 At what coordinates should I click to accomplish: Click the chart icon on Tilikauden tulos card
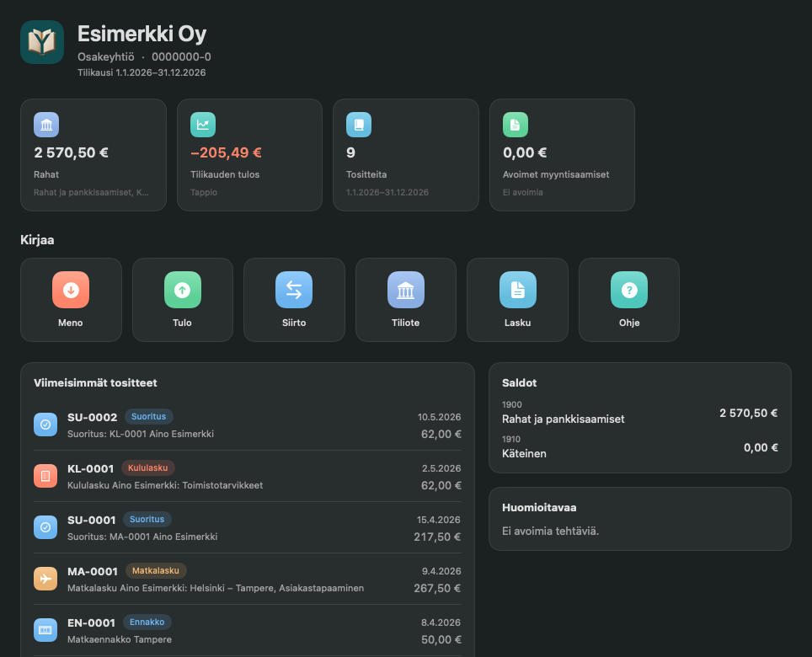click(x=203, y=125)
